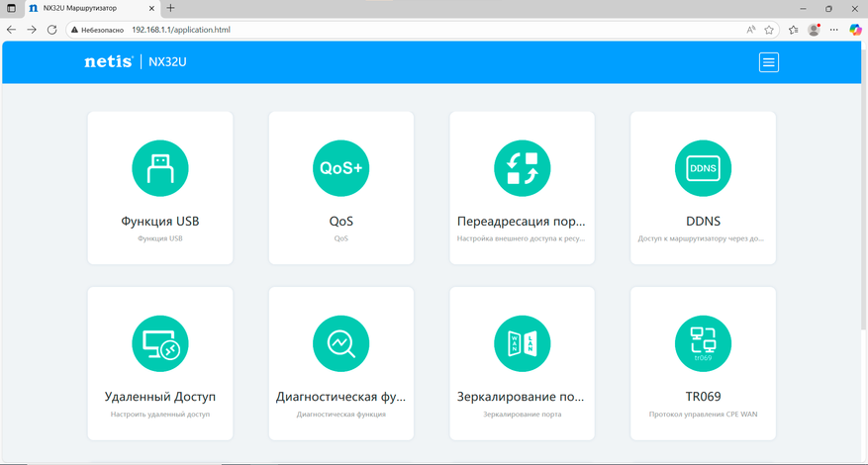This screenshot has height=465, width=868.
Task: Click the DDNS card title
Action: pos(703,222)
